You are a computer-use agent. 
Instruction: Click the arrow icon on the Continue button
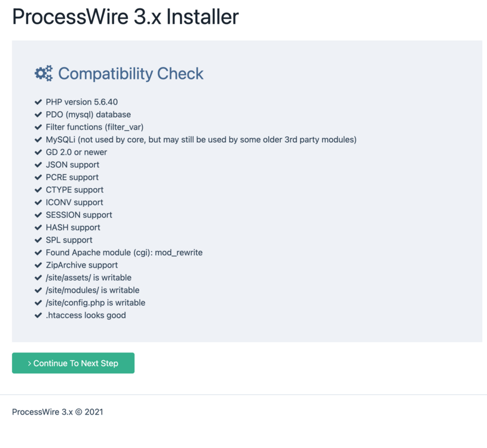click(x=29, y=363)
